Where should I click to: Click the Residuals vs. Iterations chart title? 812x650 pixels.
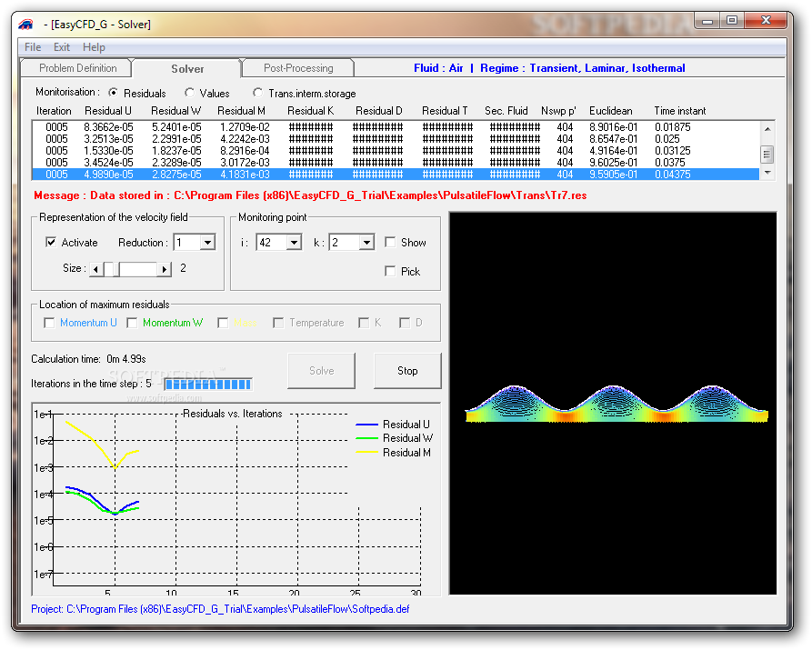[232, 414]
